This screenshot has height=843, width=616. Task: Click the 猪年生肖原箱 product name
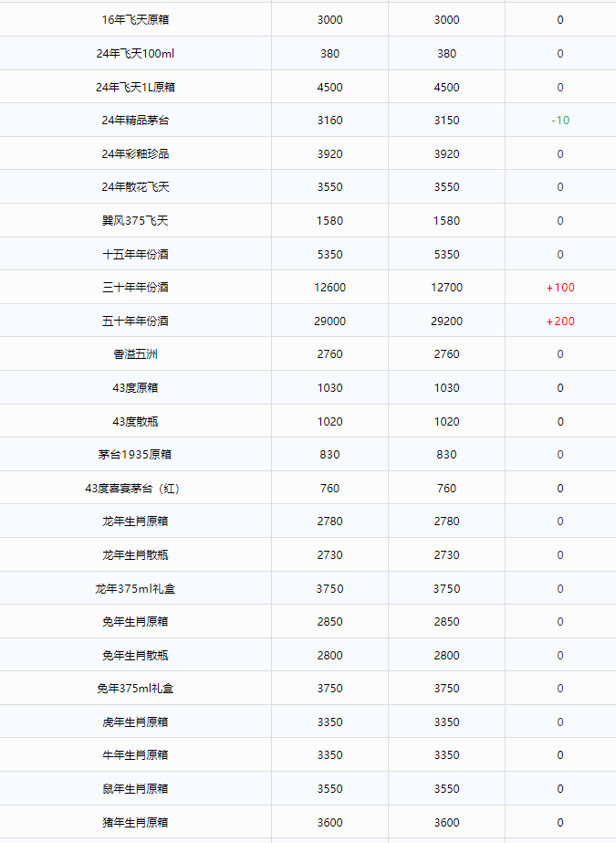pyautogui.click(x=135, y=823)
